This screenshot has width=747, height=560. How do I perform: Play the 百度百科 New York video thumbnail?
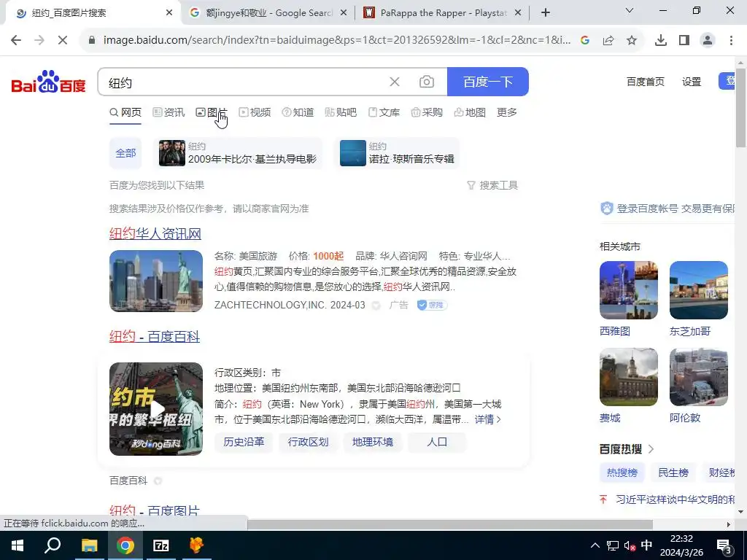156,409
